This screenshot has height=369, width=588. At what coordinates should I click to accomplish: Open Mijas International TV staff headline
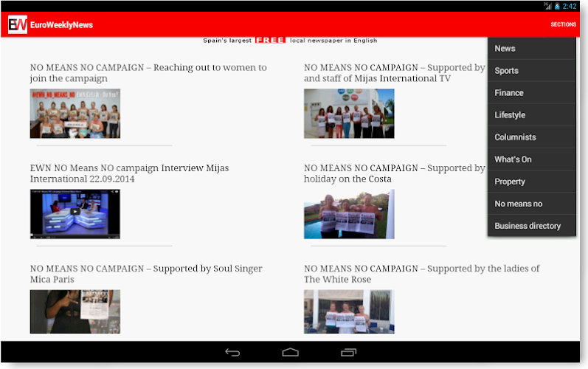tap(395, 73)
